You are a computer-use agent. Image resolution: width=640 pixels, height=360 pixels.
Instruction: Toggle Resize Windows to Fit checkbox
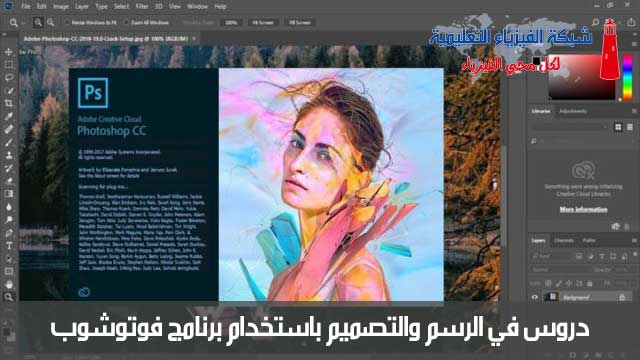[68, 22]
